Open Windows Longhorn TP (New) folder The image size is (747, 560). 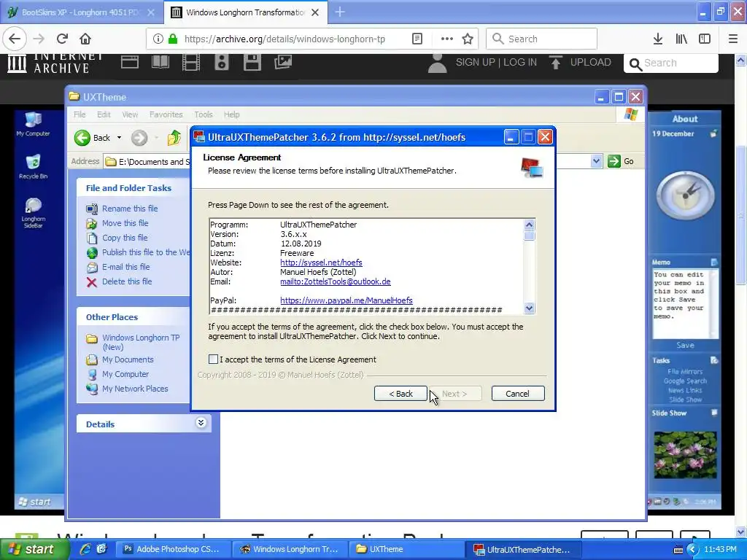point(141,343)
